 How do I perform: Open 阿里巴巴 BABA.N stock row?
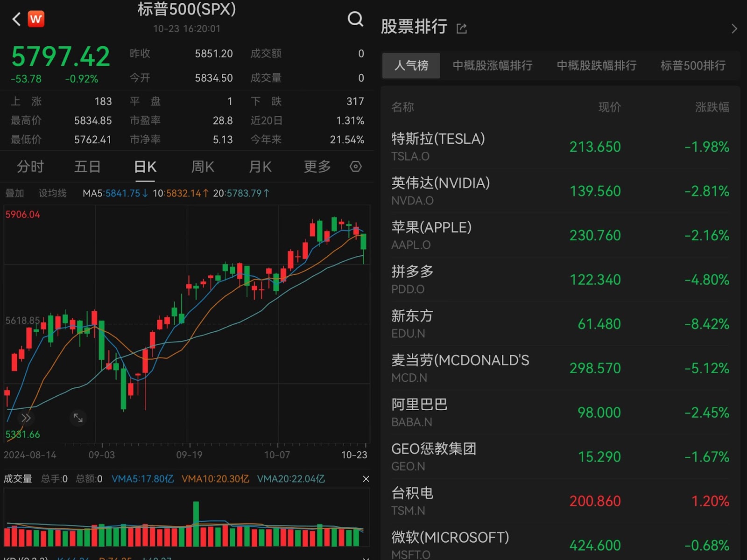(560, 413)
